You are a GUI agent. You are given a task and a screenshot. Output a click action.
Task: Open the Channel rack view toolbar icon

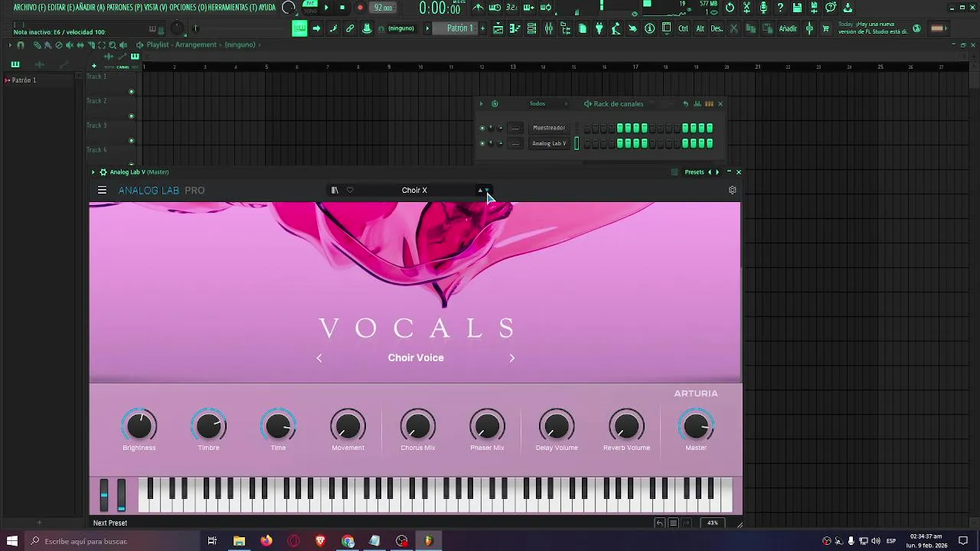(x=531, y=28)
